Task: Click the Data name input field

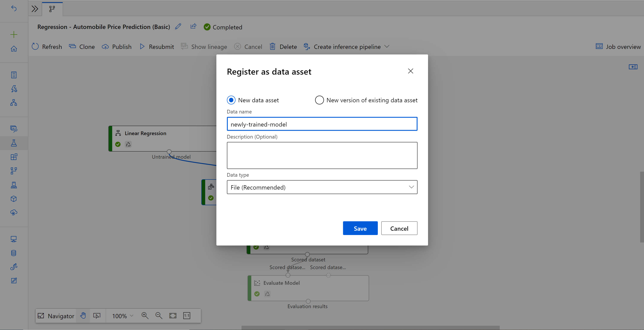Action: point(322,124)
